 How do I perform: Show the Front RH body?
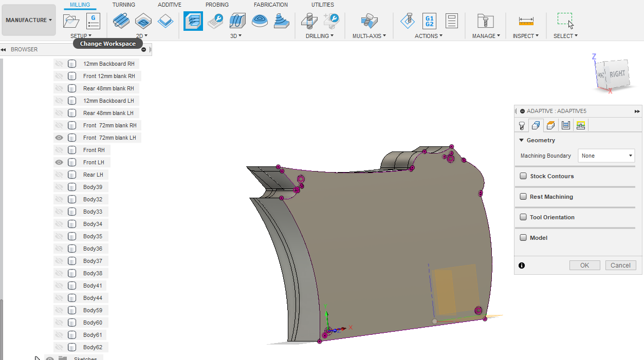point(59,150)
